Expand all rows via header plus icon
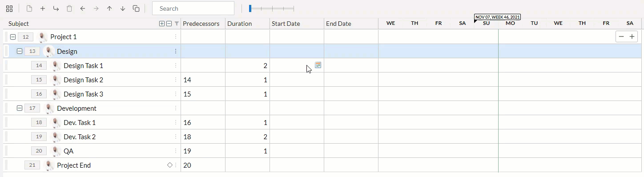Viewport: 644px width, 177px height. (x=162, y=24)
